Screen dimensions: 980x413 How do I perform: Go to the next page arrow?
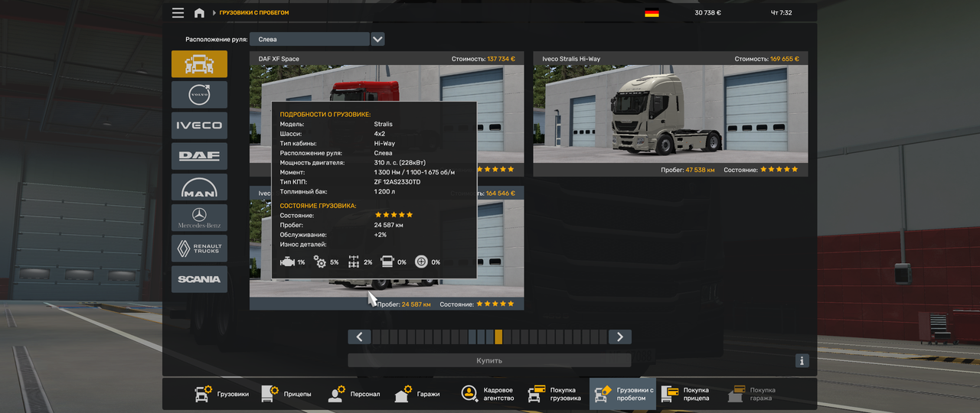[x=620, y=337]
